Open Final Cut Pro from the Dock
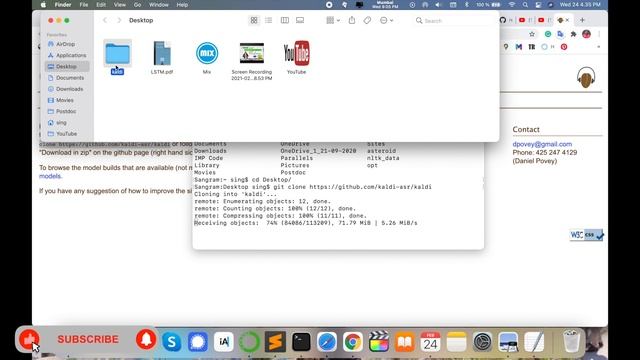The width and height of the screenshot is (640, 360). pos(379,342)
